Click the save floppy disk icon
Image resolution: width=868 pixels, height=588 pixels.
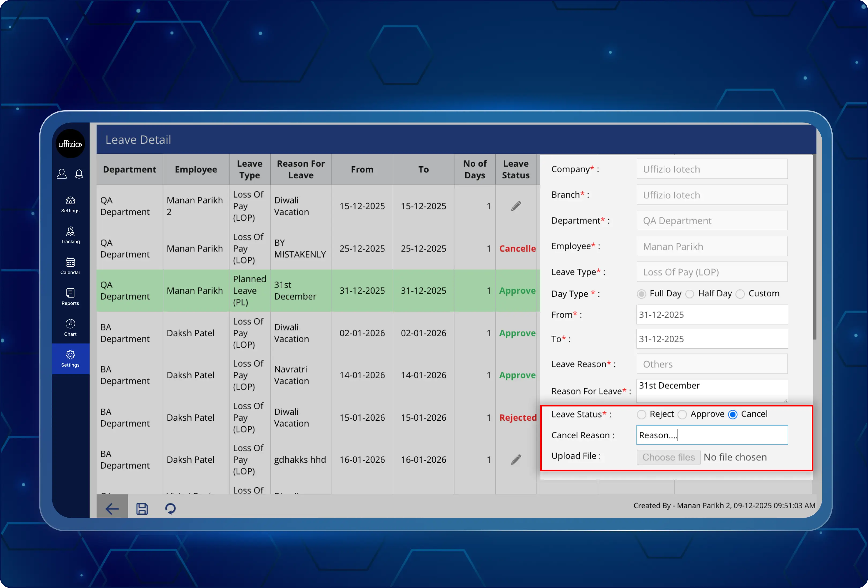[x=142, y=508]
